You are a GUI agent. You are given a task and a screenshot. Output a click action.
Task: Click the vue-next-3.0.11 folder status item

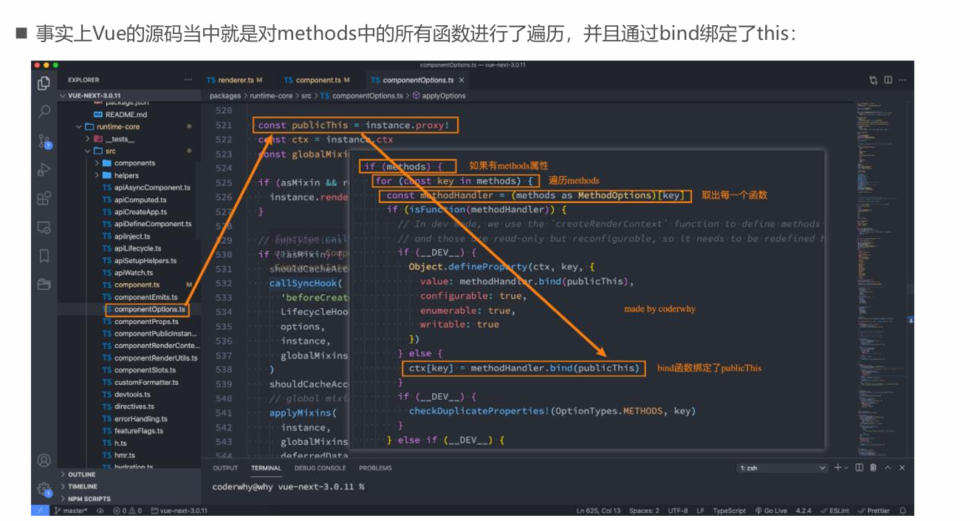tap(179, 511)
